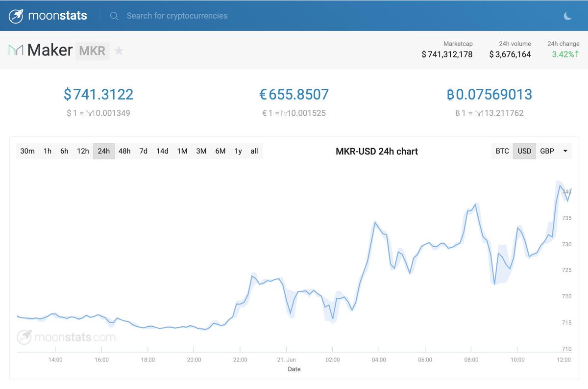
Task: Click the chart line peak near 12:00
Action: 560,185
